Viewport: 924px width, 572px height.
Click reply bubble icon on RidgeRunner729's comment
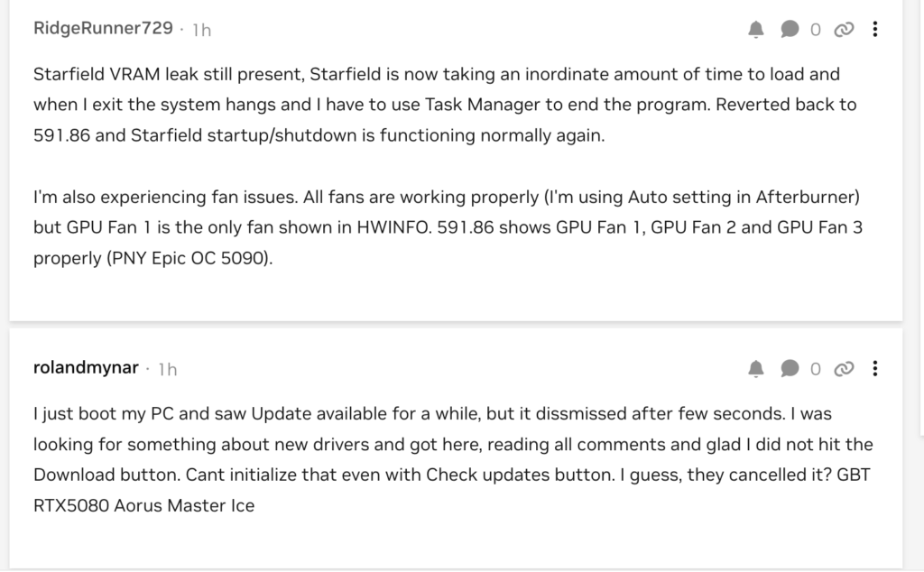coord(790,30)
